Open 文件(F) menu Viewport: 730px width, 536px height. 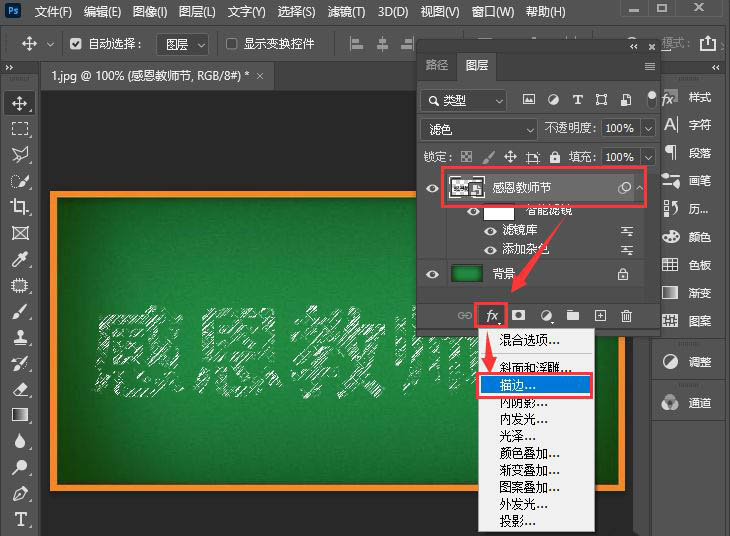(x=53, y=11)
